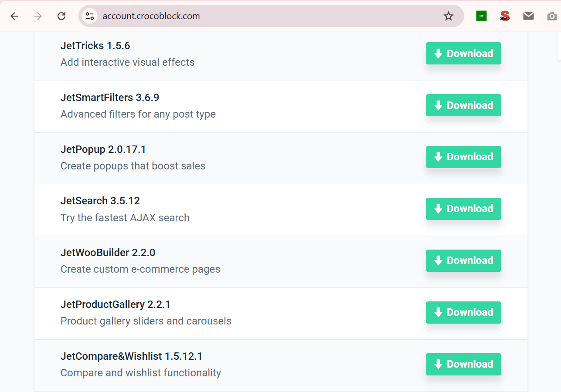
Task: Download the JetPopup 2.0.17.1 plugin
Action: click(463, 157)
